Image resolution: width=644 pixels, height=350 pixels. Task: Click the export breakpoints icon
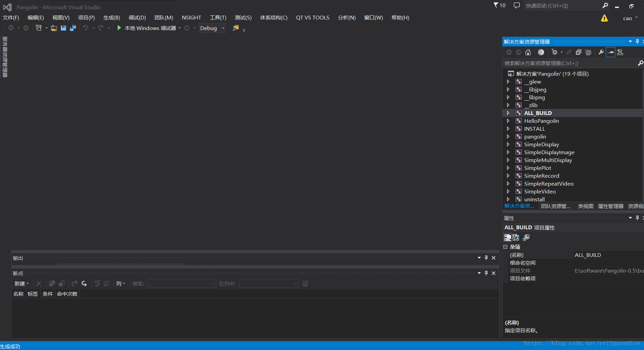(74, 283)
